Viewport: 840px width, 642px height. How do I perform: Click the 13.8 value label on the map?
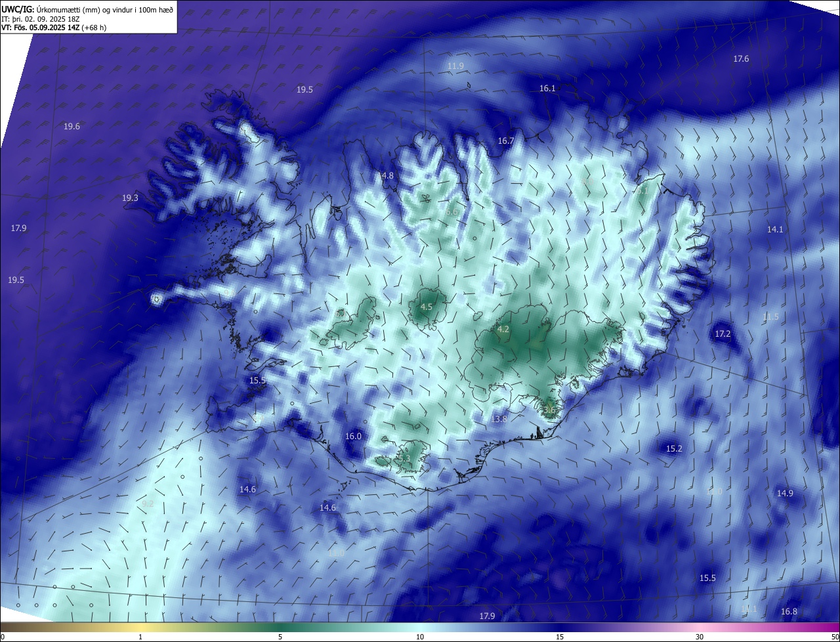pos(499,419)
